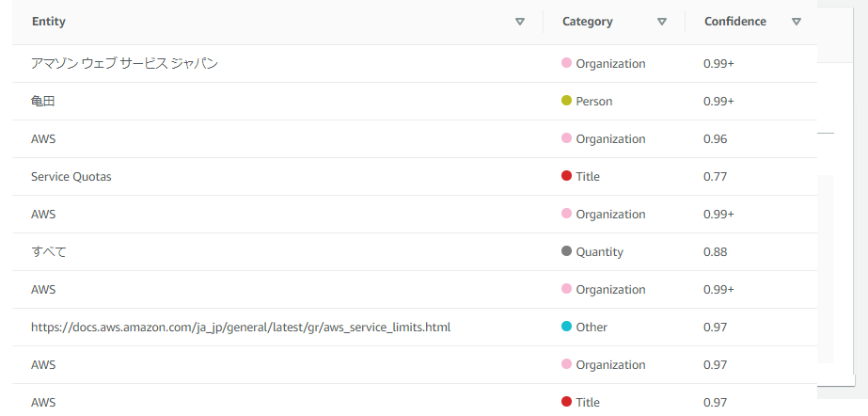Click the Entity column header label
Screen dimensions: 868x416
pos(49,22)
